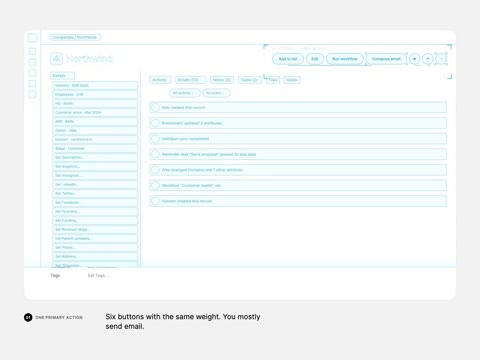Click the Set Twitter field
This screenshot has width=480, height=360.
coord(95,194)
